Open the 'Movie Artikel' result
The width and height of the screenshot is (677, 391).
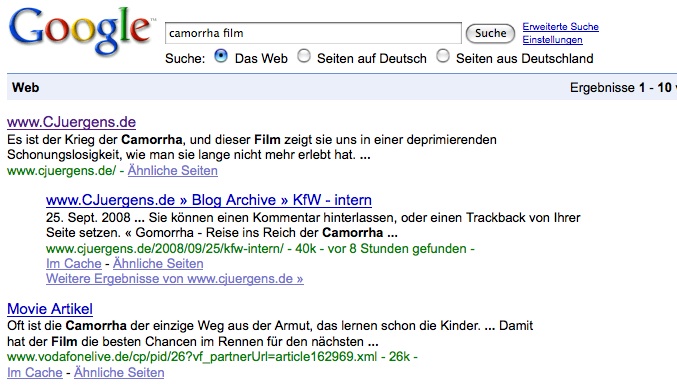[x=50, y=309]
